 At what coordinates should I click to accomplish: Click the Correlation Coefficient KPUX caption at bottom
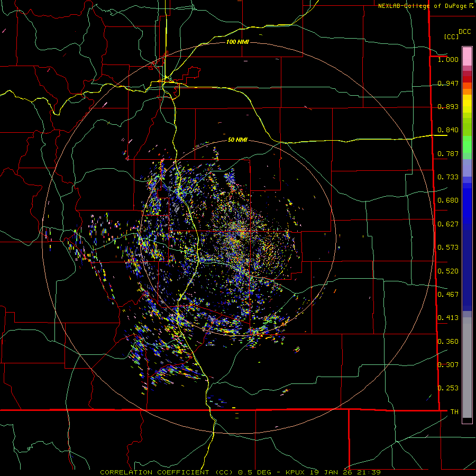(x=240, y=472)
